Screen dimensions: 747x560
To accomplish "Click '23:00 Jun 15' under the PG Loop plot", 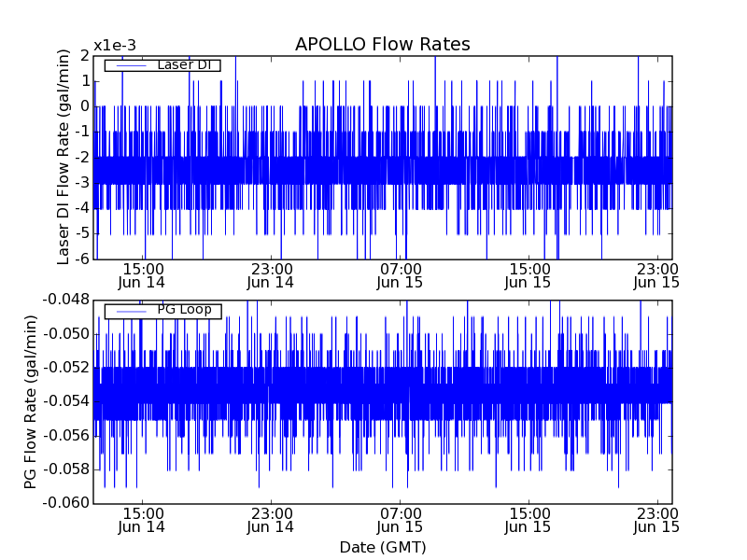I will (x=657, y=521).
